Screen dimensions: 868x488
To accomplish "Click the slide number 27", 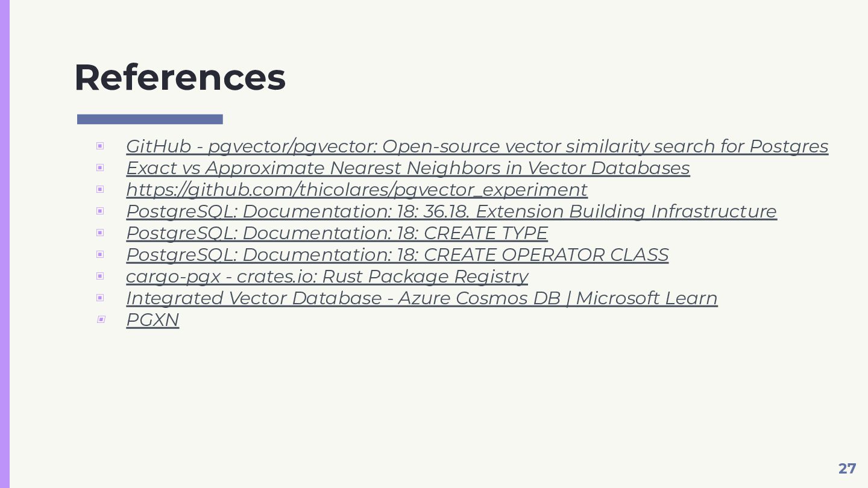I will coord(847,469).
